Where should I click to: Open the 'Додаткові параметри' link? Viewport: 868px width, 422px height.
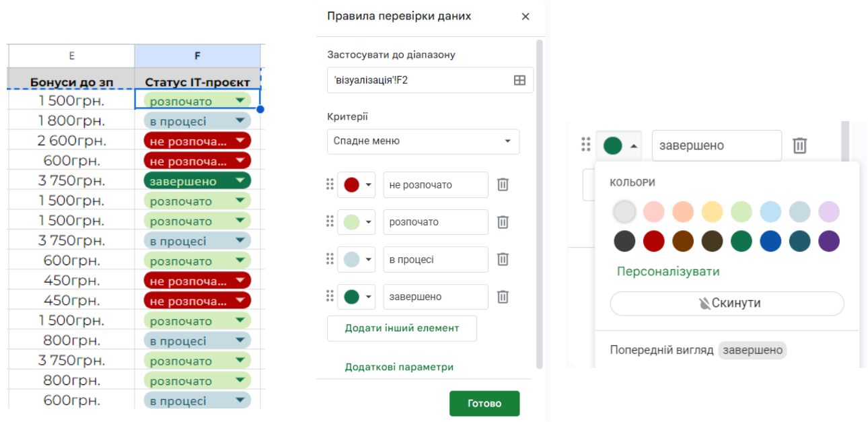[x=399, y=367]
